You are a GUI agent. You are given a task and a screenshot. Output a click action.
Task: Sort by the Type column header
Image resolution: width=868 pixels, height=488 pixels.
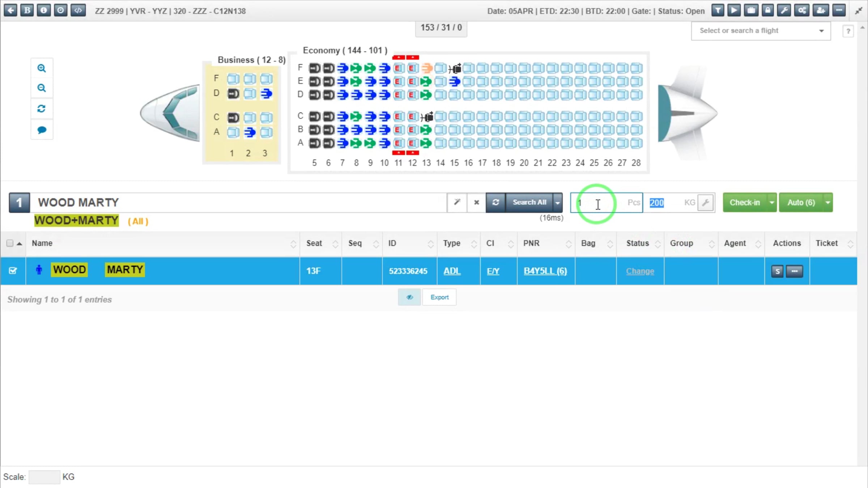[x=459, y=243]
